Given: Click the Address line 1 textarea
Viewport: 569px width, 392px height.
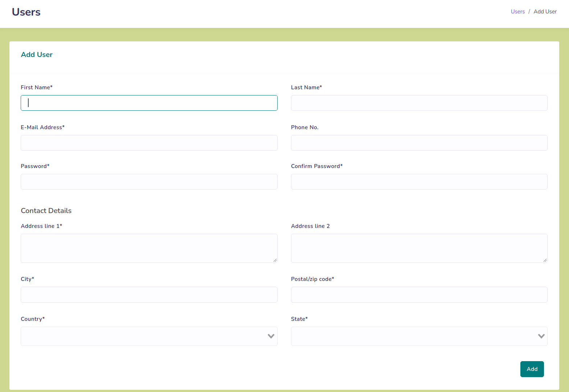Looking at the screenshot, I should click(x=149, y=248).
